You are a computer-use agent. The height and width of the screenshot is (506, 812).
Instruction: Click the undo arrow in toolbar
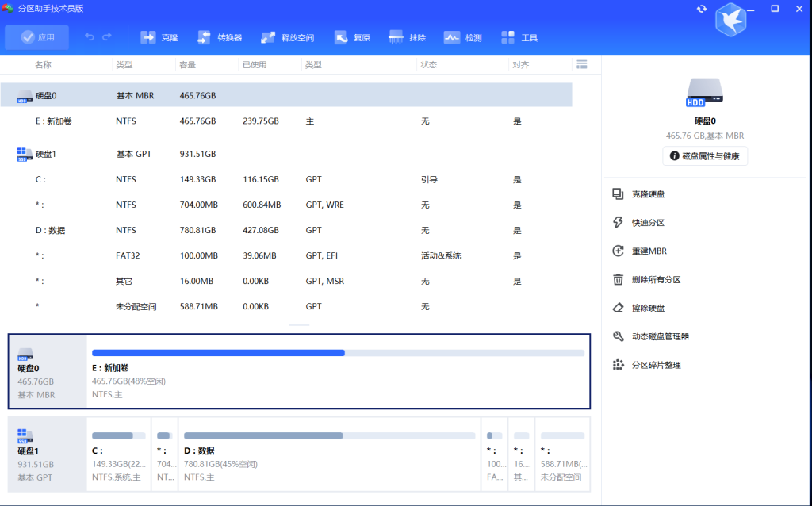click(90, 37)
